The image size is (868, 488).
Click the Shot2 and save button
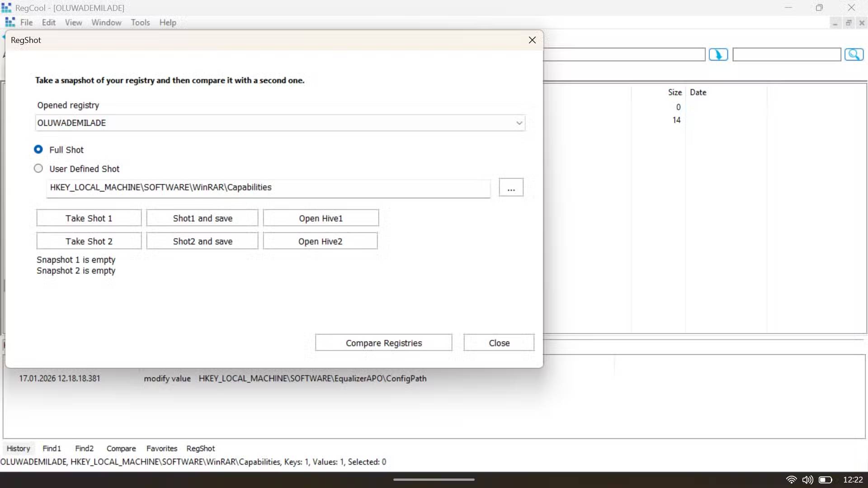click(202, 241)
